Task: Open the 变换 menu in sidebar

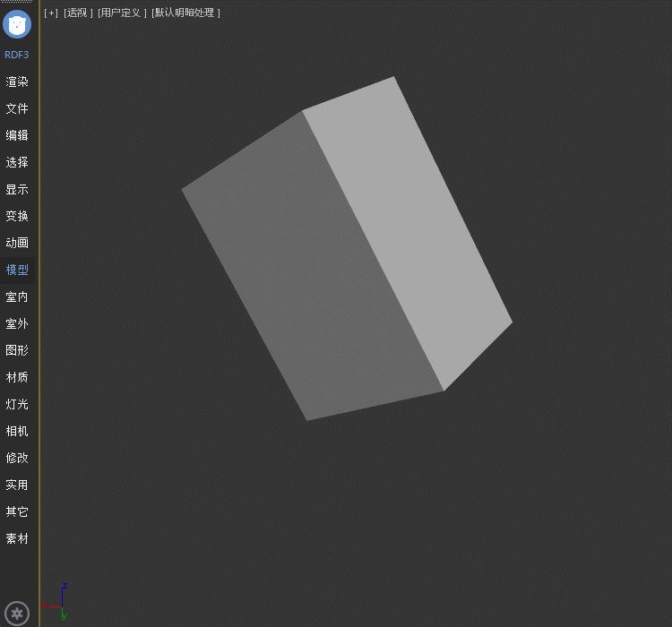Action: click(x=17, y=216)
